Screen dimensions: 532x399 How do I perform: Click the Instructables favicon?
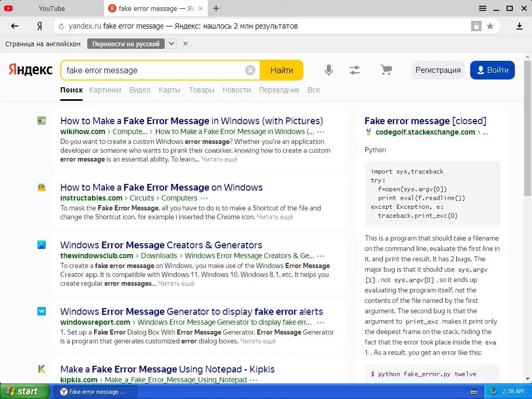click(x=42, y=187)
